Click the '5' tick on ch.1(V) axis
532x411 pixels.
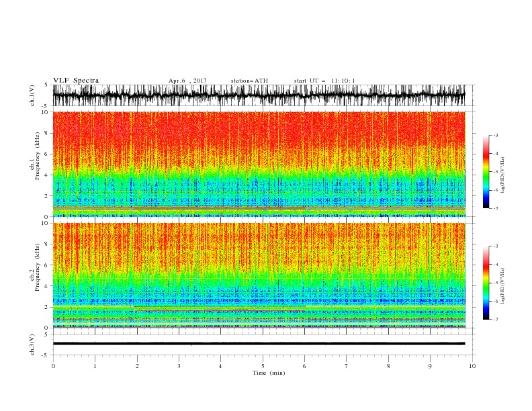click(46, 85)
